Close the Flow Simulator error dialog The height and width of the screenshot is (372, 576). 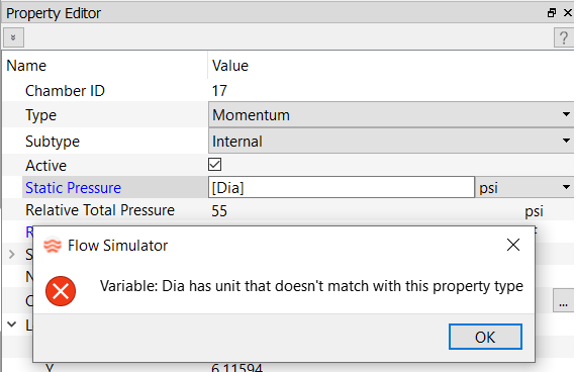[x=513, y=245]
